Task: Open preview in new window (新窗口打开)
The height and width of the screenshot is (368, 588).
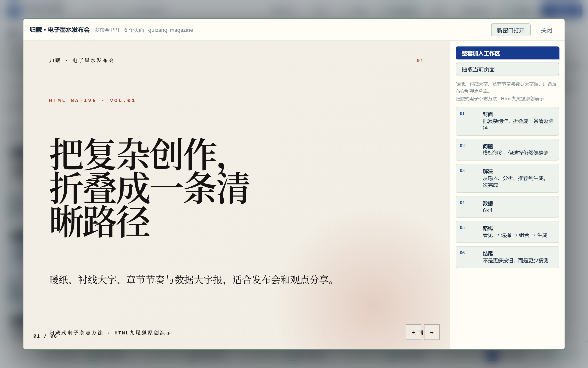Action: pos(511,30)
